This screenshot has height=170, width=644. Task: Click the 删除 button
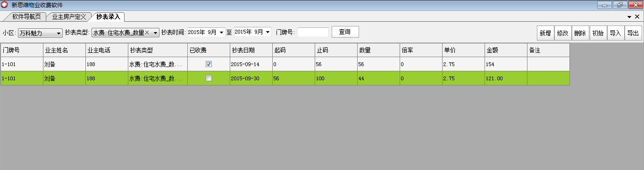pyautogui.click(x=580, y=33)
